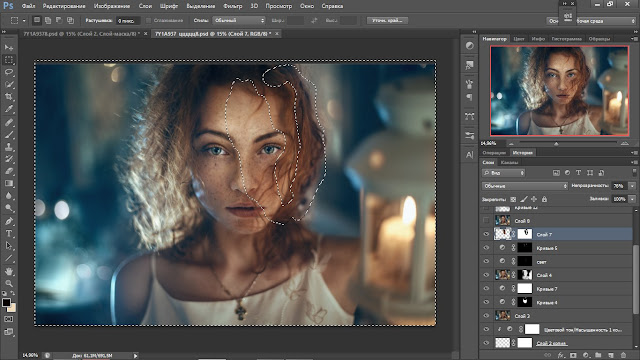Expand the opacity Непрозрачность arrow
Screen dimensions: 640x360
click(x=632, y=186)
